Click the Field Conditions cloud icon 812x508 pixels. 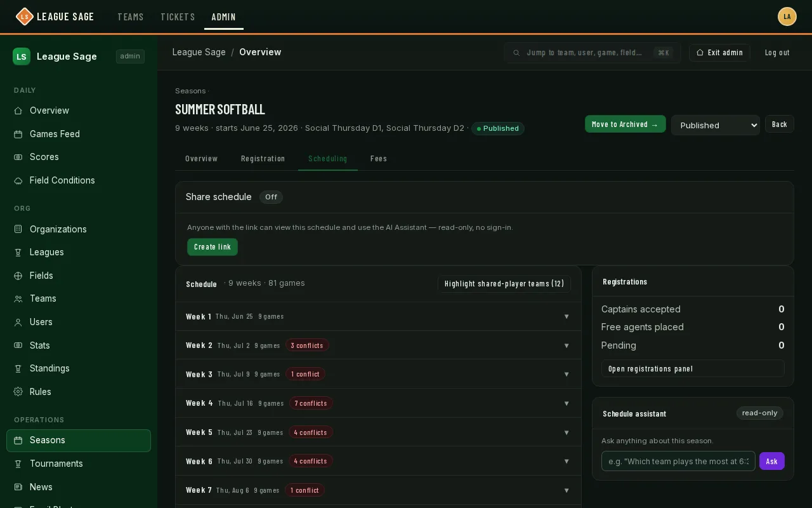(x=18, y=180)
